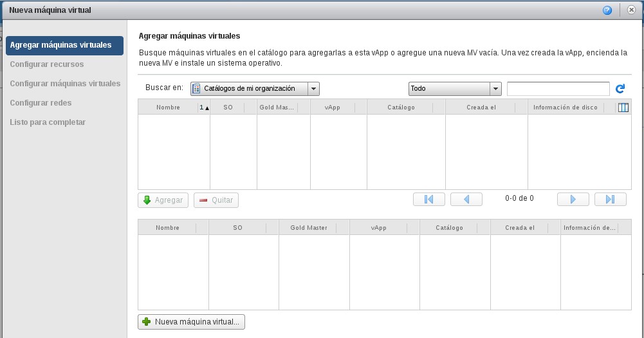Click 'Gold Master' header in lower table
The width and height of the screenshot is (644, 338).
click(309, 228)
